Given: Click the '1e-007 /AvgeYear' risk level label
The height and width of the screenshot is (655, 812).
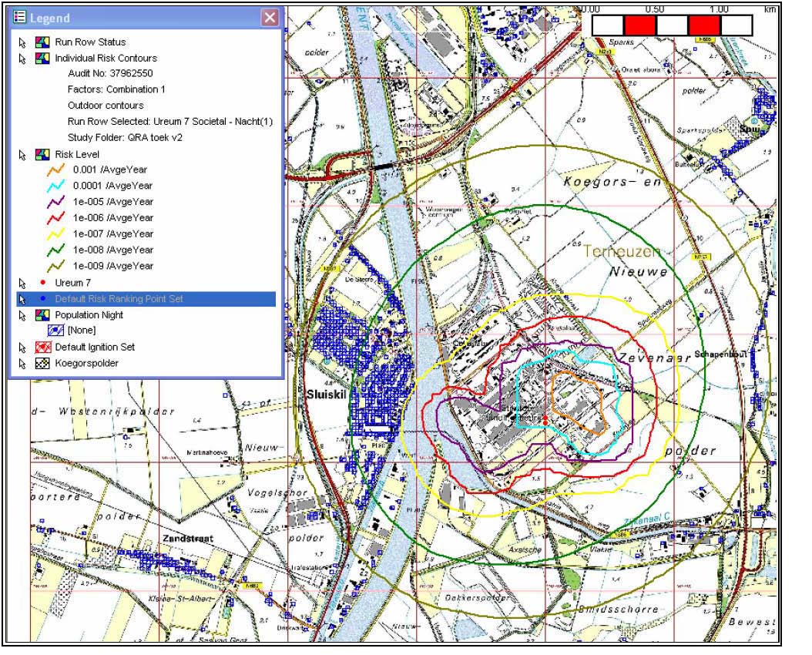Looking at the screenshot, I should click(x=113, y=234).
